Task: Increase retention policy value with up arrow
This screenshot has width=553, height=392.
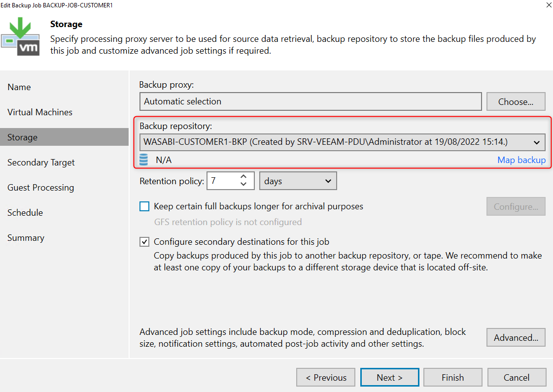Action: 243,177
